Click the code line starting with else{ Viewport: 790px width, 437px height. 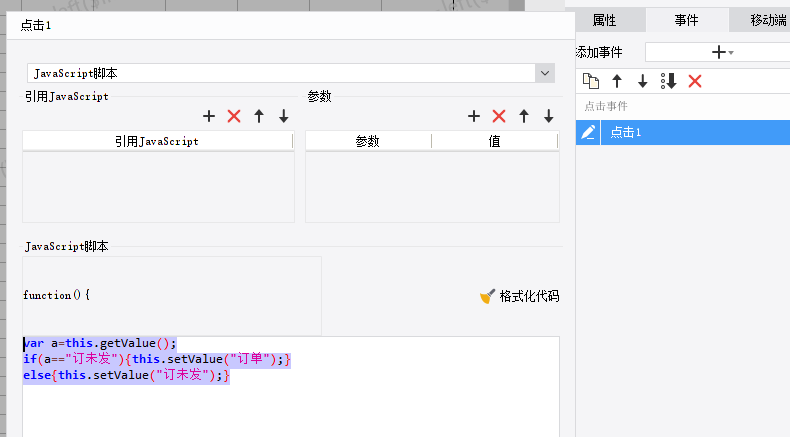[x=126, y=376]
